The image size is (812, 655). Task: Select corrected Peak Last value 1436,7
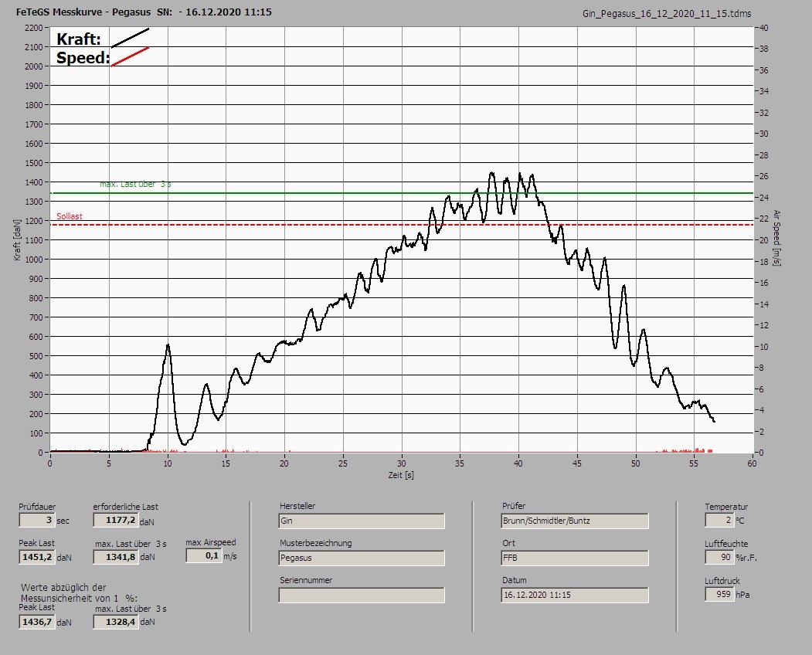[37, 622]
